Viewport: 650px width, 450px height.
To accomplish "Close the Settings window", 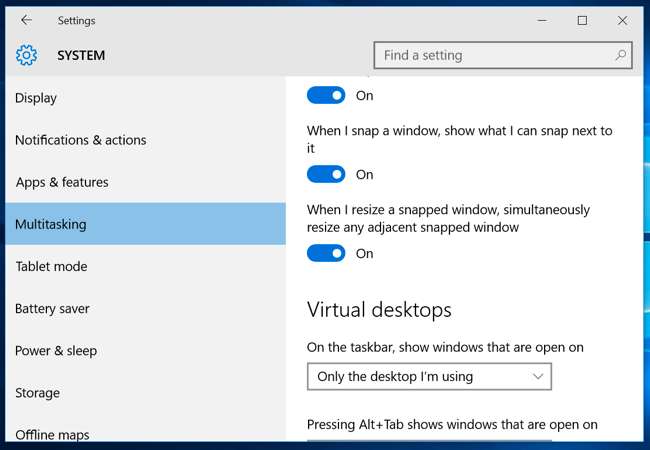I will pos(622,20).
